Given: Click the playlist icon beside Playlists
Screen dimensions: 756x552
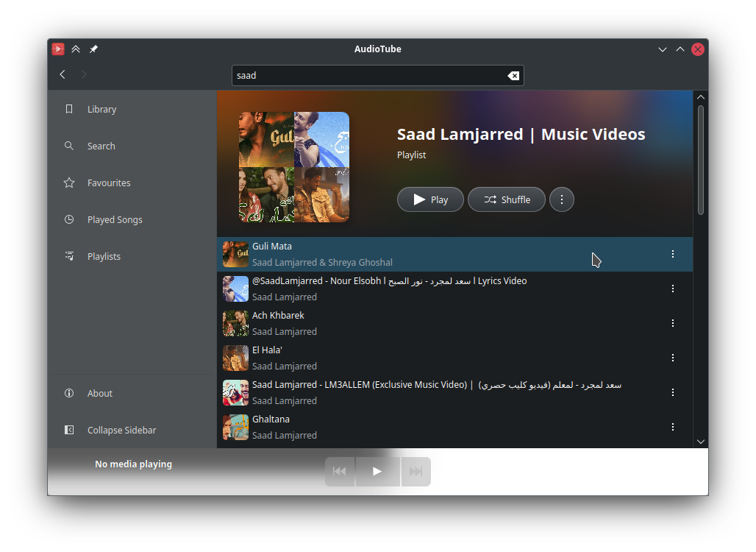Looking at the screenshot, I should pos(69,256).
